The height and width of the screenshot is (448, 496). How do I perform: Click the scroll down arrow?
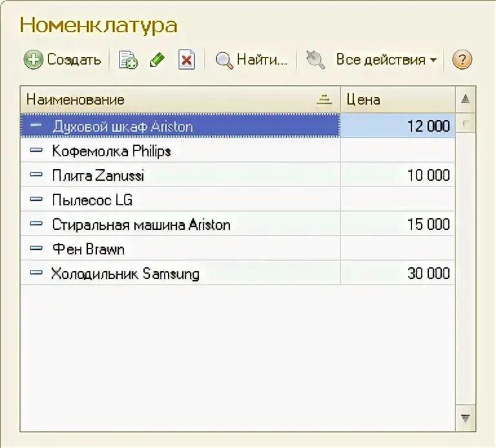pos(465,418)
